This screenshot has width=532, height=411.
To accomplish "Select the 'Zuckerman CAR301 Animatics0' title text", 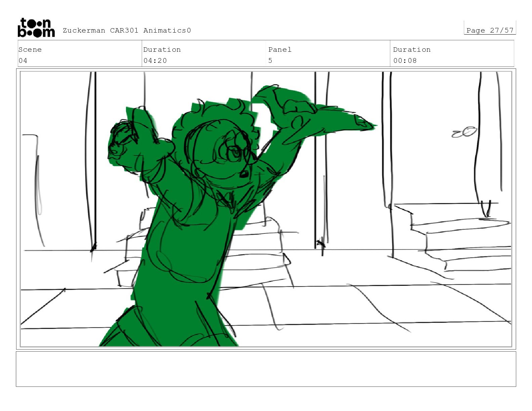I will click(x=127, y=31).
